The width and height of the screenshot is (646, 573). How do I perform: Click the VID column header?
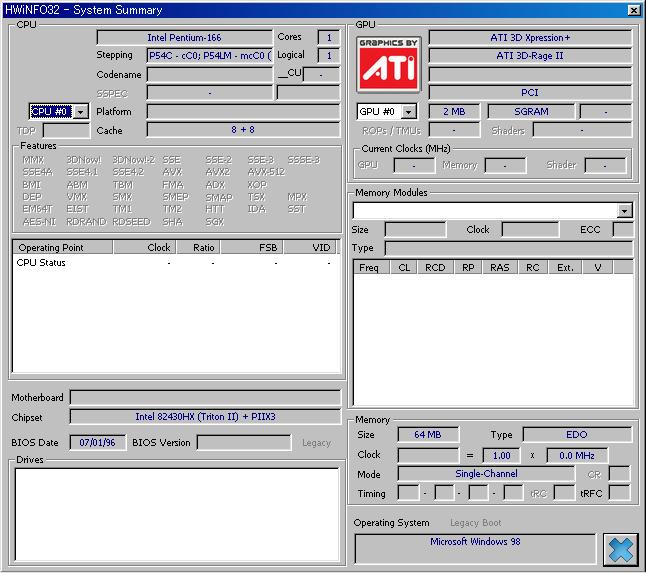pos(310,248)
